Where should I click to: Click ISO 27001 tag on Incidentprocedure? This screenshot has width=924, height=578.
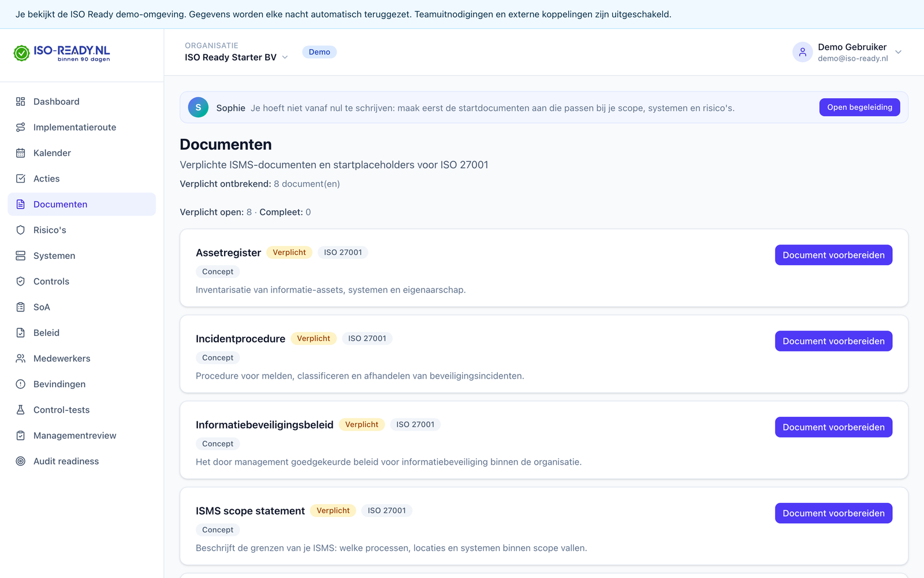(x=367, y=339)
